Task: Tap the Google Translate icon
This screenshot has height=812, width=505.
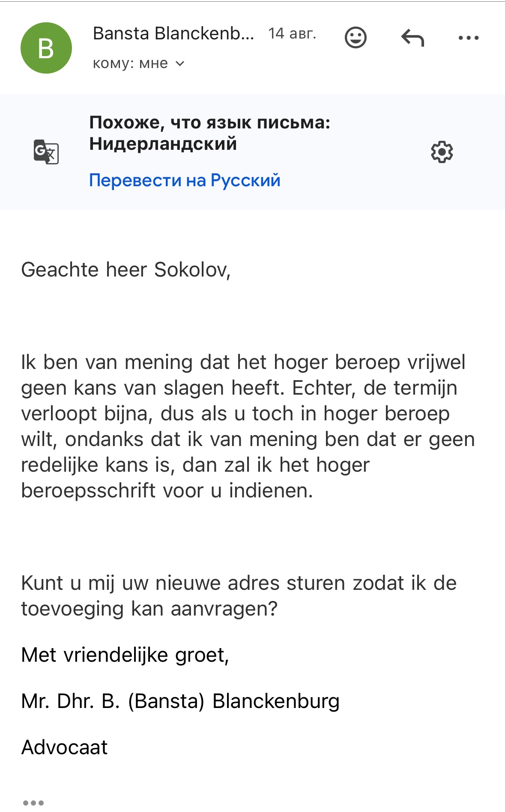Action: 46,152
